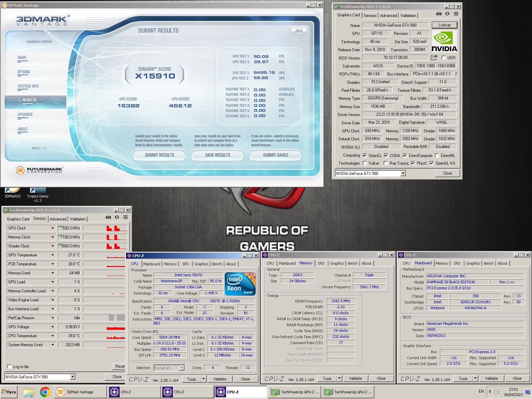Screen dimensions: 532x399
Task: Activate the second CPU-Z button in the taskbar
Action: pos(187,392)
